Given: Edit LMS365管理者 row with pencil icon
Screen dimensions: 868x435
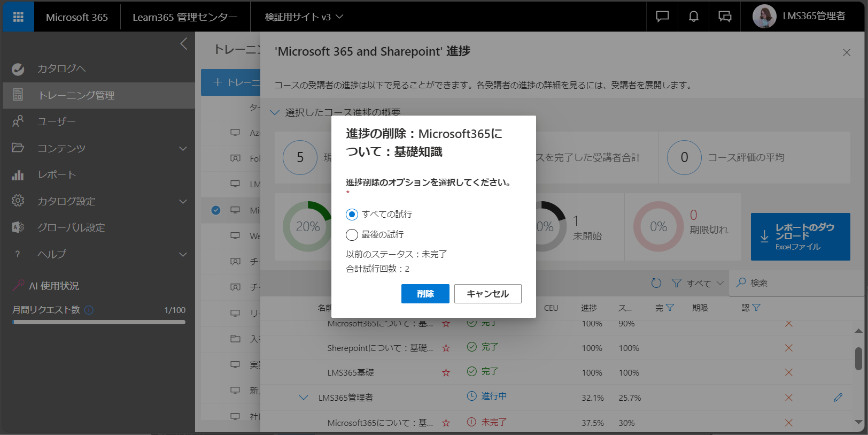Looking at the screenshot, I should click(x=838, y=397).
